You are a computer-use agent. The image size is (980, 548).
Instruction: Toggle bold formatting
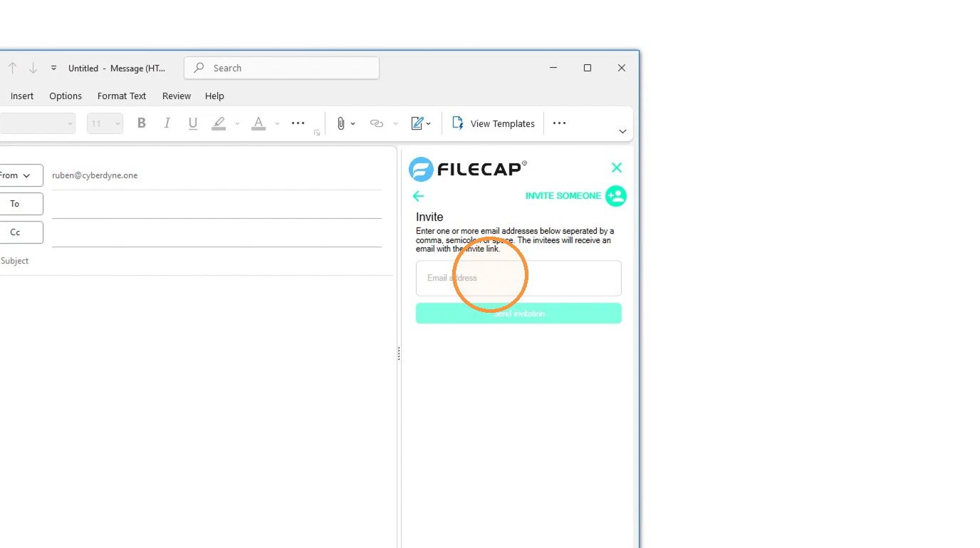(x=142, y=123)
